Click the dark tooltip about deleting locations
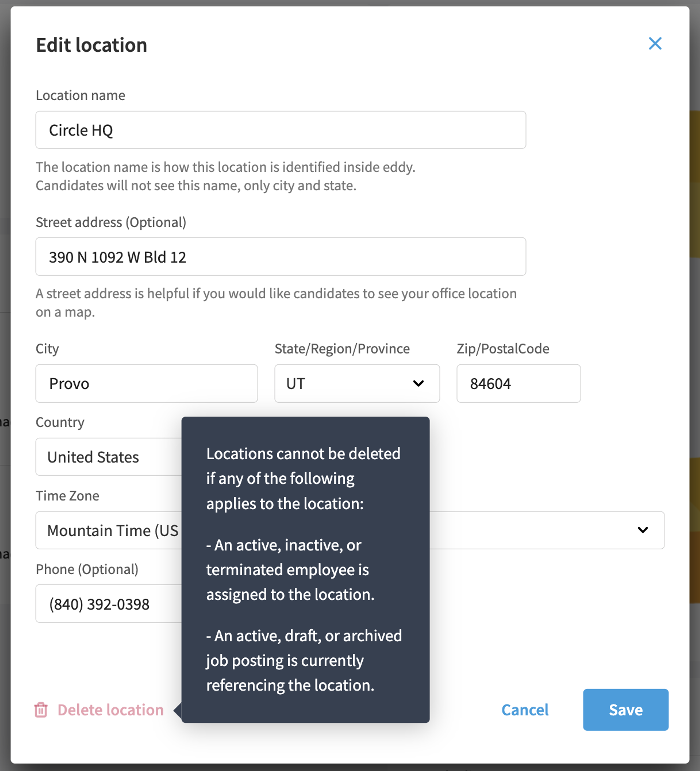The height and width of the screenshot is (771, 700). tap(305, 569)
